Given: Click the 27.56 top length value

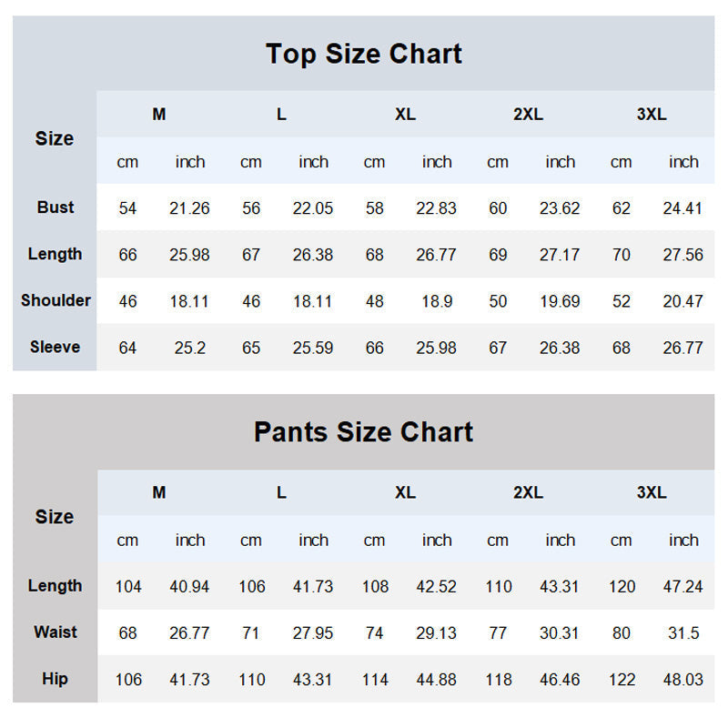Looking at the screenshot, I should 682,255.
